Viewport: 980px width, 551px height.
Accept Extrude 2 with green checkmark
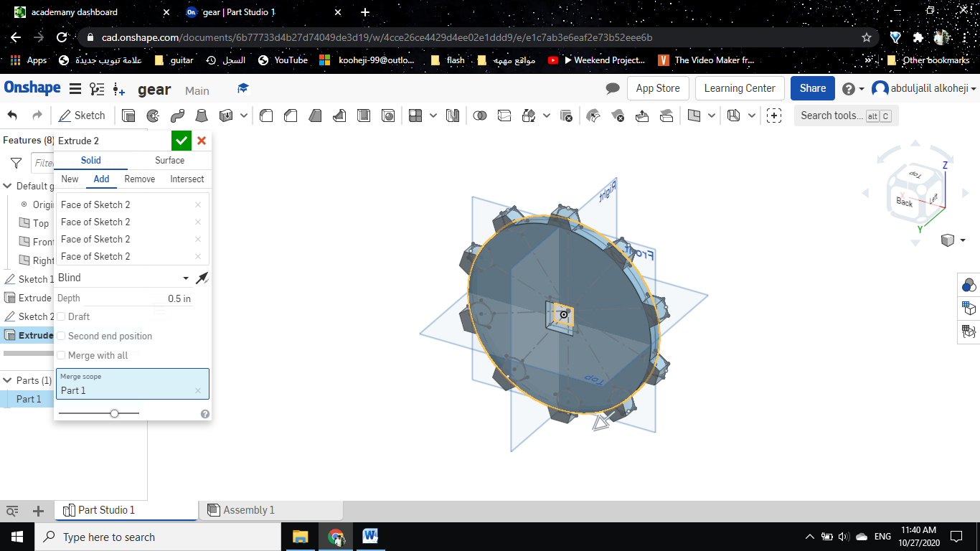click(x=182, y=141)
